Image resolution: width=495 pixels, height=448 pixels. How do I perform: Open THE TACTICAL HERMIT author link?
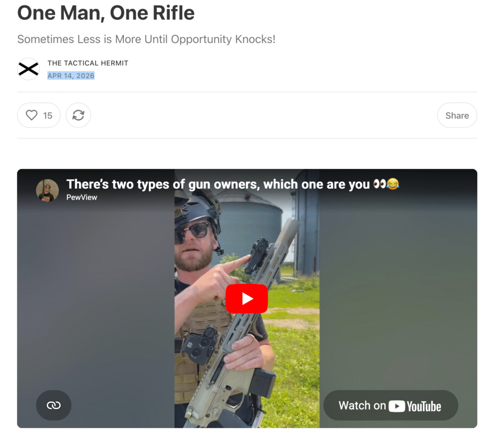(x=88, y=63)
